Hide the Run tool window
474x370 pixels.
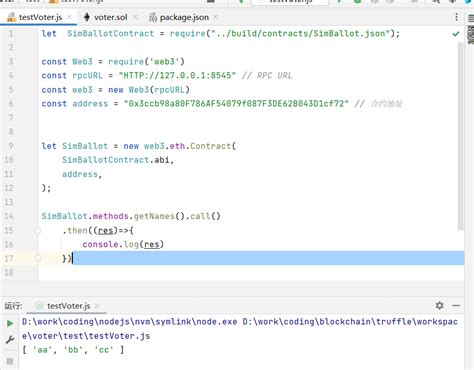tap(456, 305)
